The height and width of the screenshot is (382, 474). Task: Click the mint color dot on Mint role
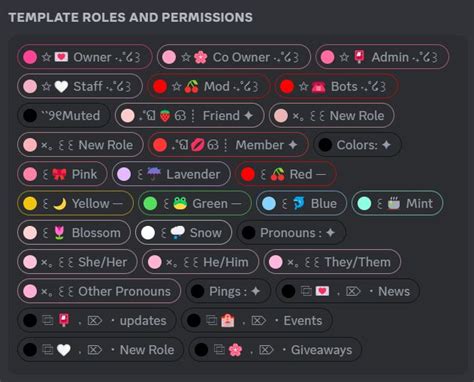(x=364, y=203)
